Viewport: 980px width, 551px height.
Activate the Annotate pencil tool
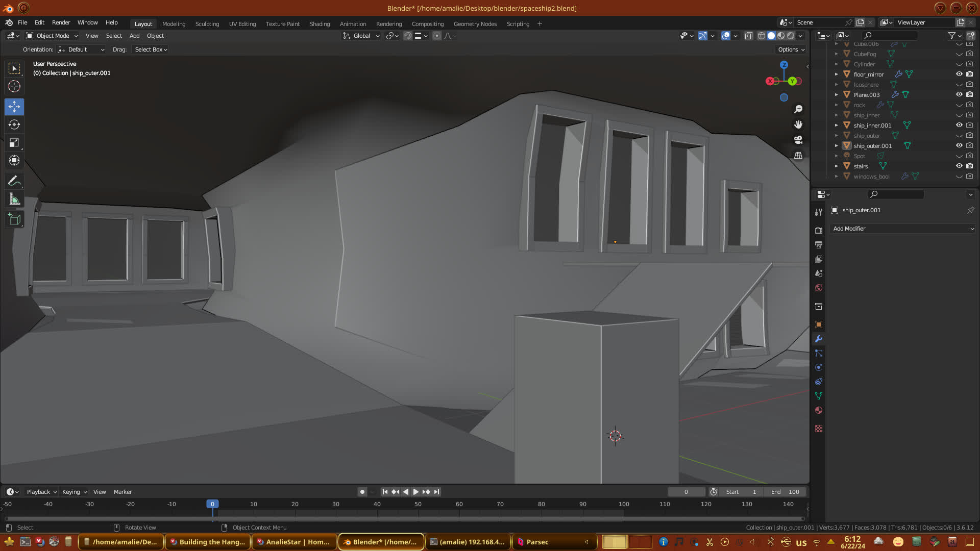(x=14, y=181)
